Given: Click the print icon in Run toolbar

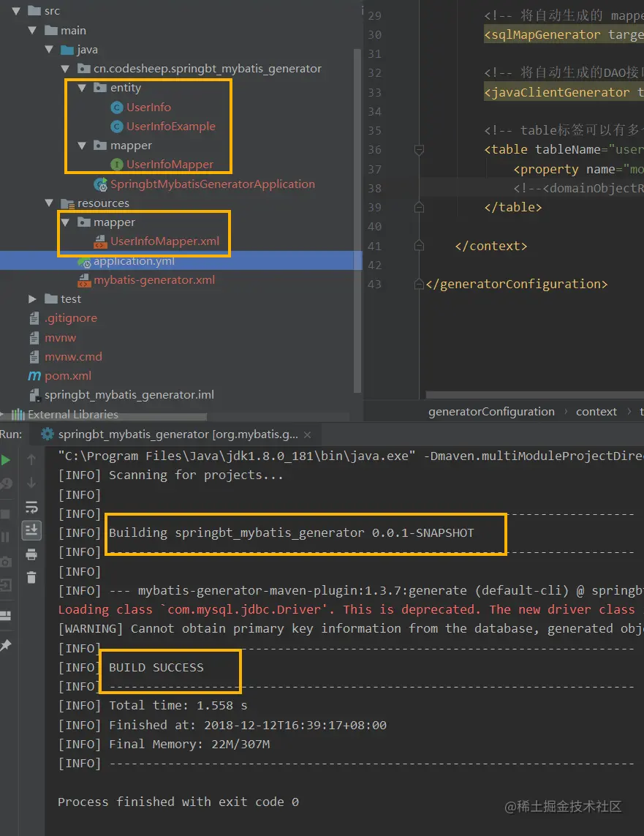Looking at the screenshot, I should 31,554.
